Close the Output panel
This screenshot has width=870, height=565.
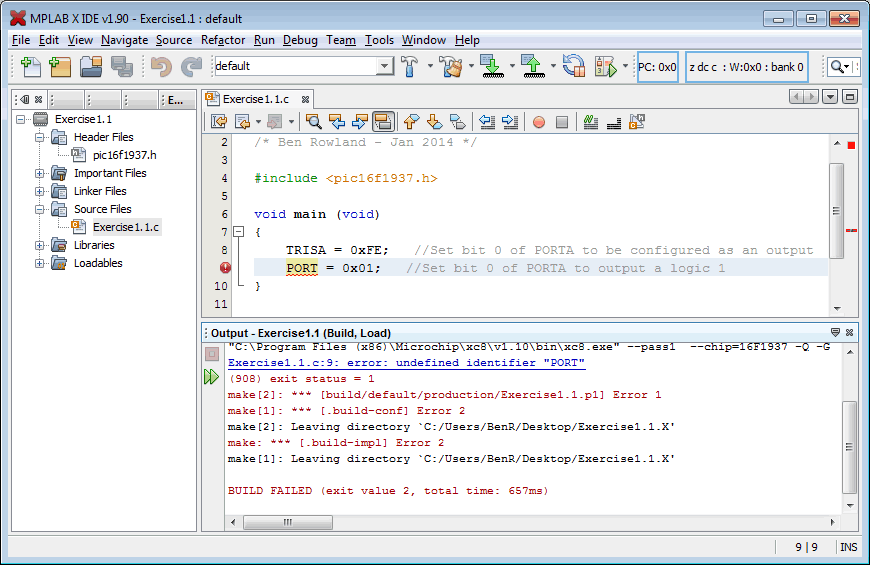849,332
